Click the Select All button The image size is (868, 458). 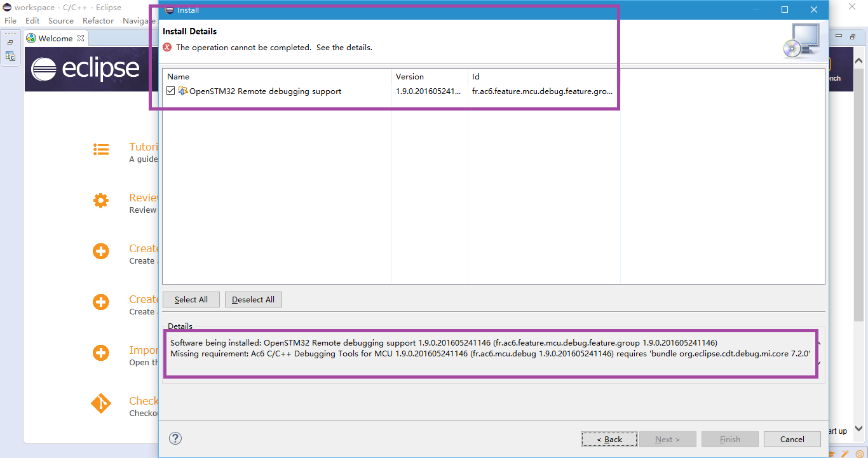point(191,300)
